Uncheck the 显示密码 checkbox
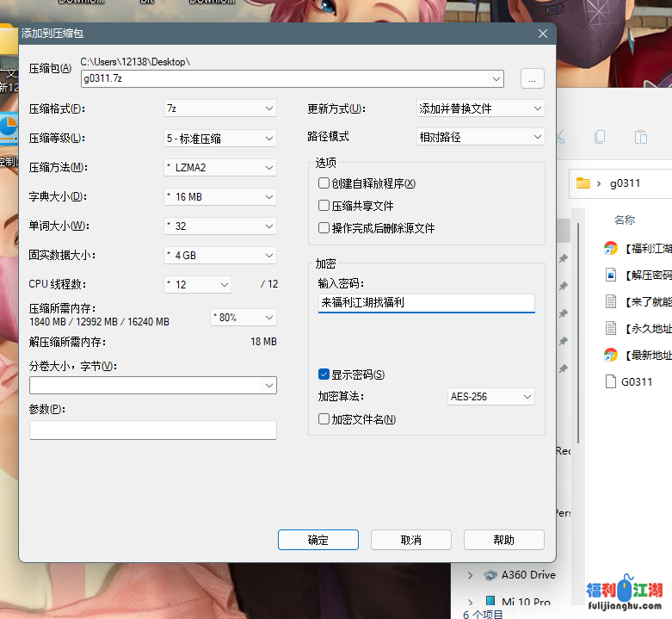The height and width of the screenshot is (619, 672). (x=324, y=374)
